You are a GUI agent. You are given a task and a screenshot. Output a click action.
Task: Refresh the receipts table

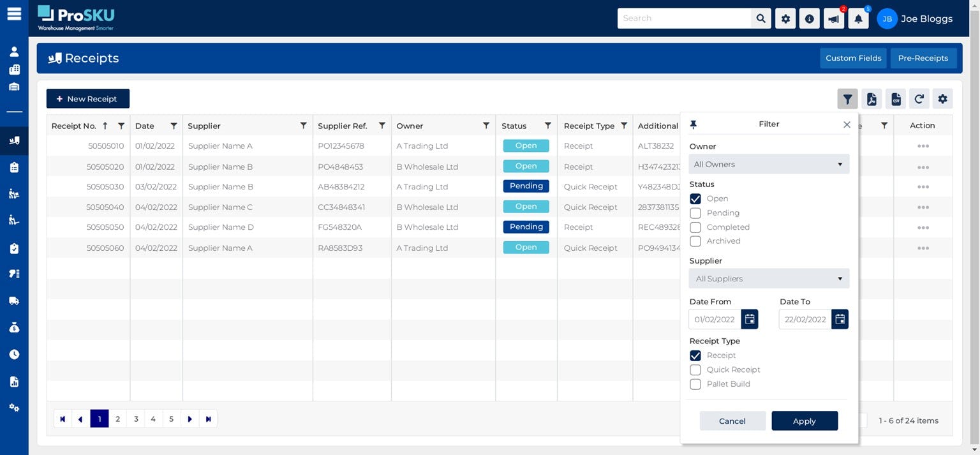(919, 98)
